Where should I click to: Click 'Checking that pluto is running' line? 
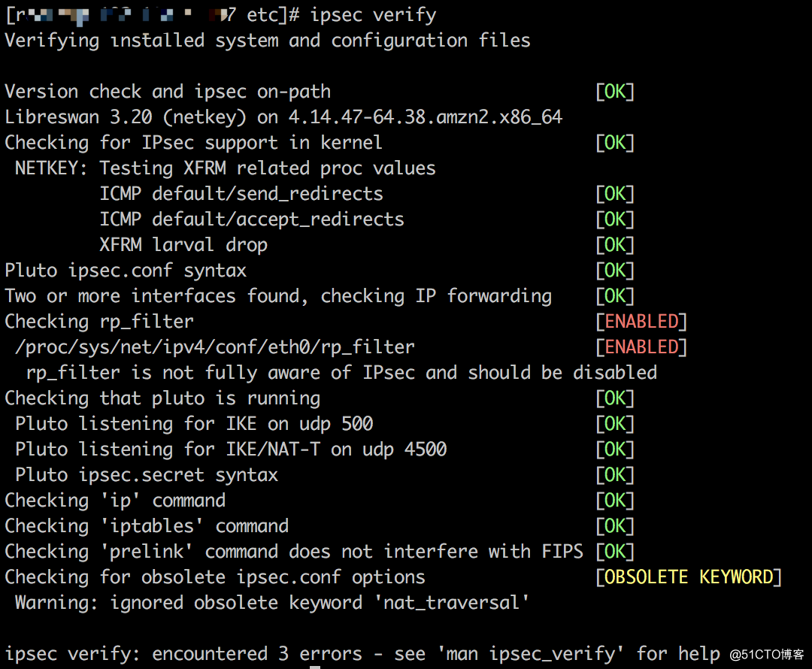coord(162,398)
